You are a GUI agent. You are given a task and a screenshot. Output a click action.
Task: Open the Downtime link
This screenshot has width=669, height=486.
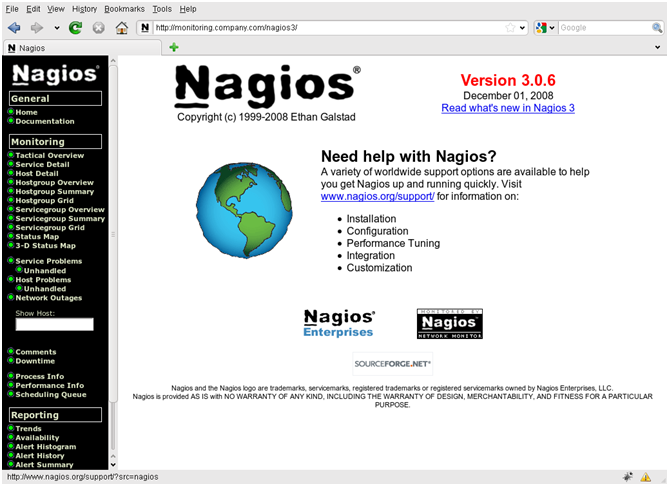click(x=35, y=361)
